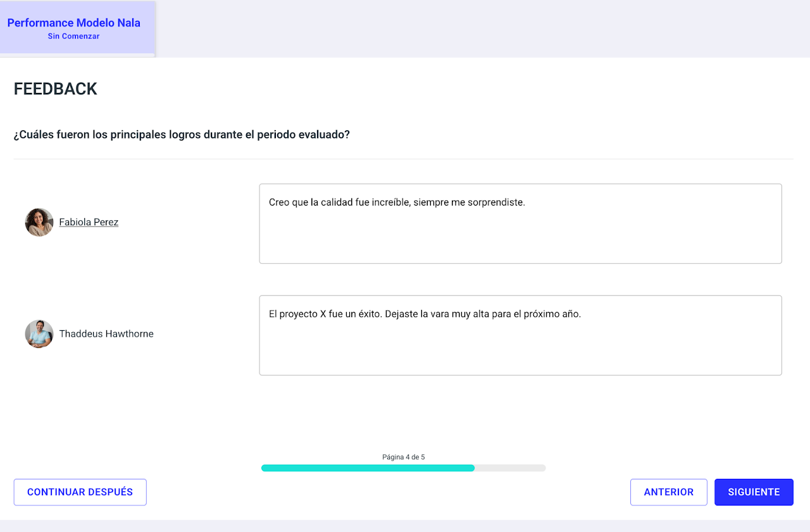Click the Sin Comenzar status label
Viewport: 810px width, 532px height.
[73, 37]
